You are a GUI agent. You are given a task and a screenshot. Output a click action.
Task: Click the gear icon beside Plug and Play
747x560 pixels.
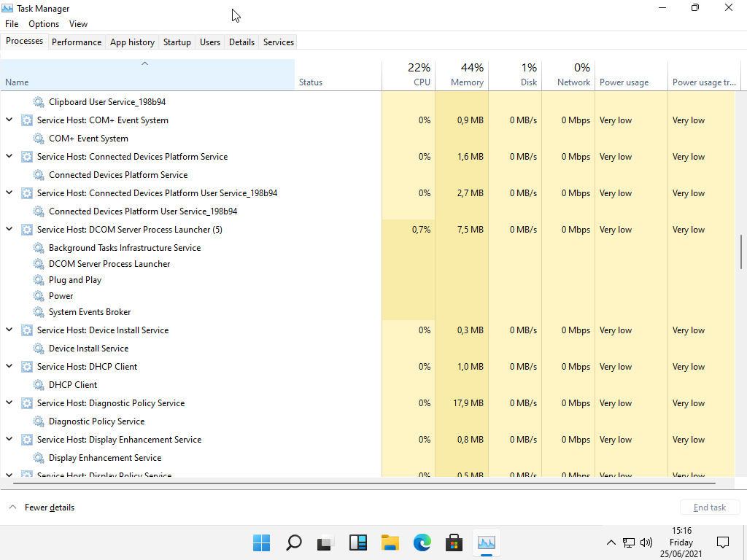point(39,280)
